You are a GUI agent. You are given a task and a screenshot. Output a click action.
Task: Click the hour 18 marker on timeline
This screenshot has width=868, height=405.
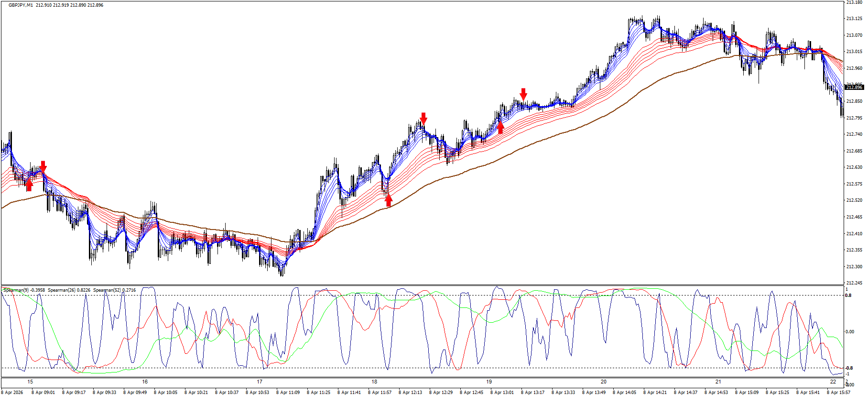tap(374, 382)
